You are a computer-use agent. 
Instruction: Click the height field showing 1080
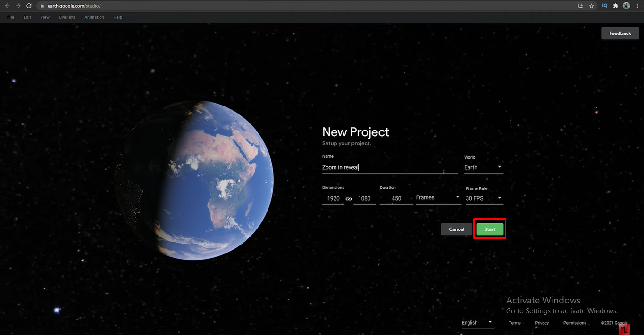point(365,198)
